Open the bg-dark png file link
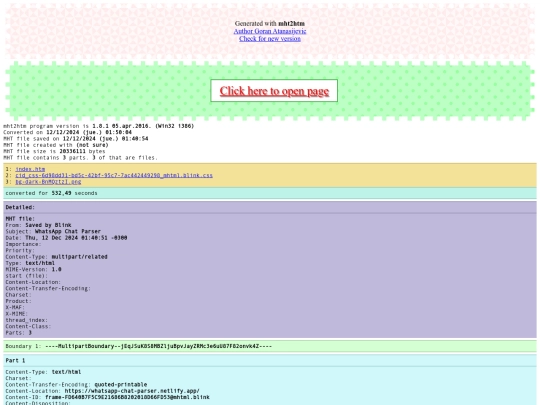This screenshot has width=540, height=405. click(48, 181)
